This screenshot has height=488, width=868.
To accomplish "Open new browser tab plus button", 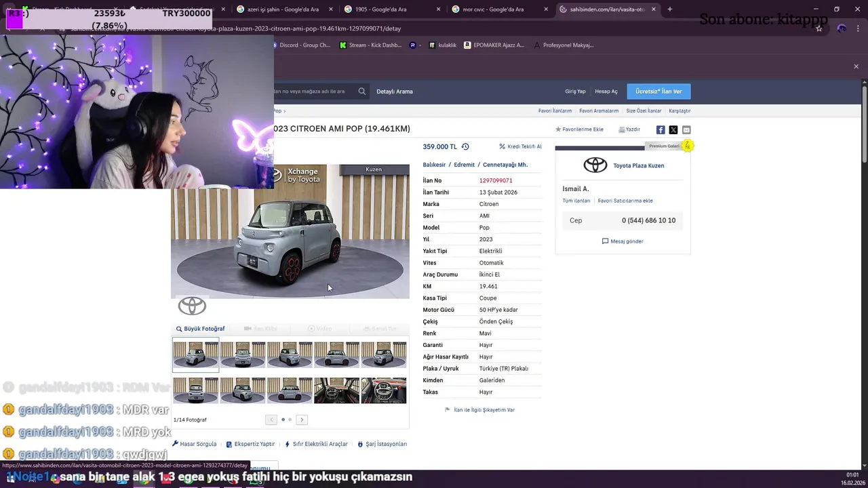I will 670,9.
